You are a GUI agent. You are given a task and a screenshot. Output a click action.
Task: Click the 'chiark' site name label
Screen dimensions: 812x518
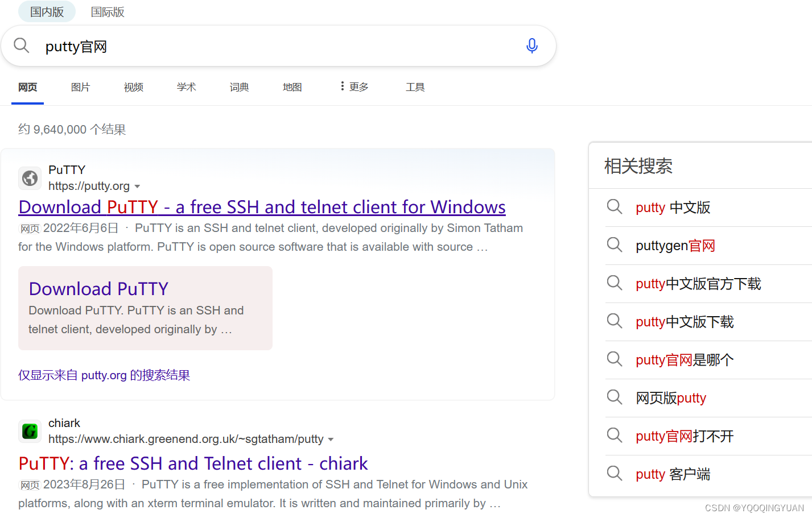(64, 423)
